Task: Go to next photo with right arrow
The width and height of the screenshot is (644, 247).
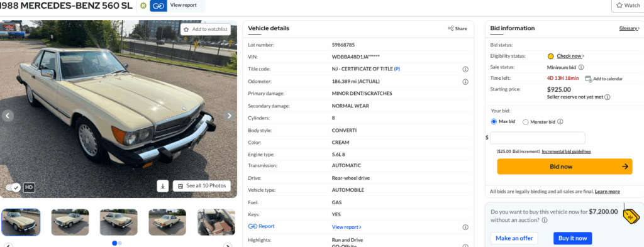Action: pyautogui.click(x=230, y=116)
